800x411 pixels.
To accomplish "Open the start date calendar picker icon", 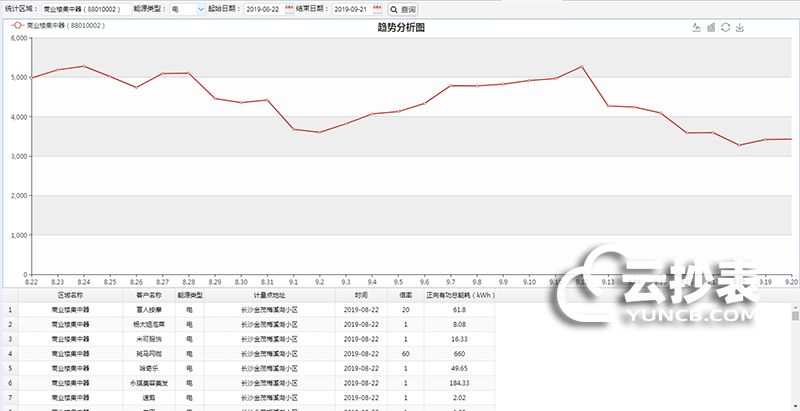I will 290,9.
